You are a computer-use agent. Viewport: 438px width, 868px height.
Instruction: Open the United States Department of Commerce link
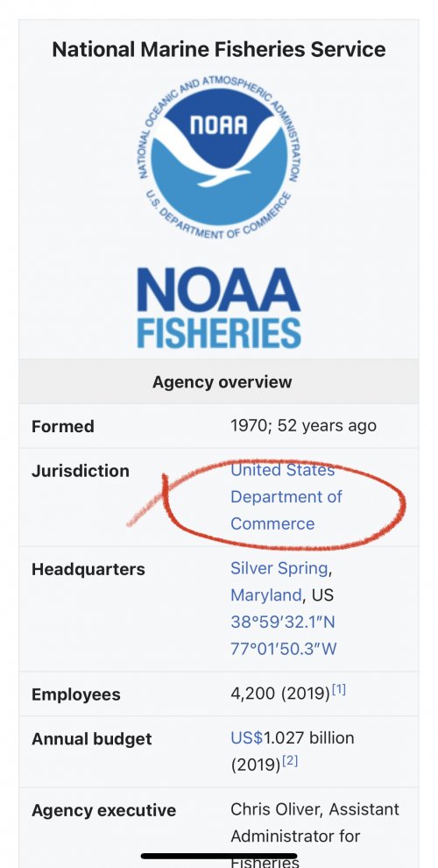[286, 496]
